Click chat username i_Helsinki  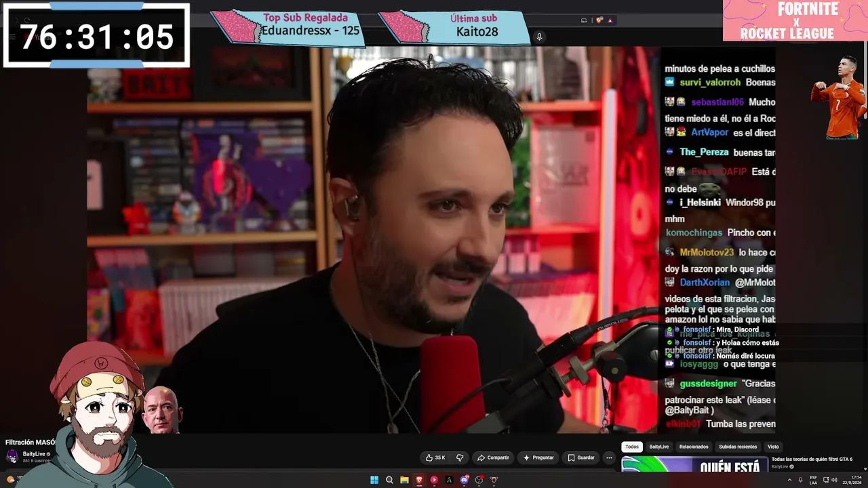click(700, 203)
